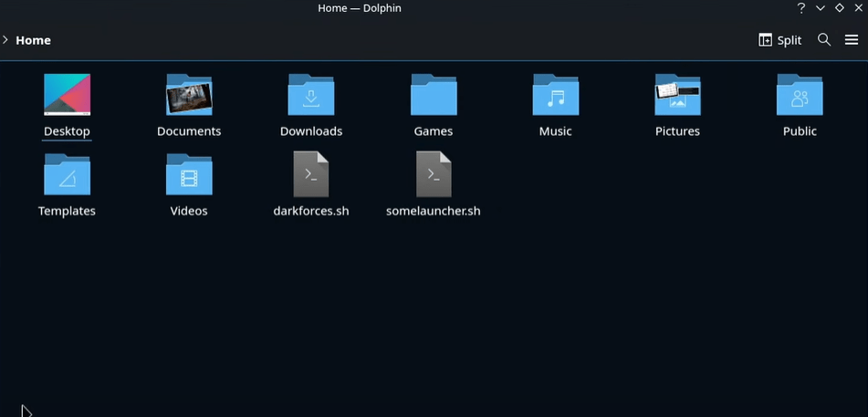868x417 pixels.
Task: Click the 'somelauncher.sh' file name
Action: pyautogui.click(x=434, y=211)
